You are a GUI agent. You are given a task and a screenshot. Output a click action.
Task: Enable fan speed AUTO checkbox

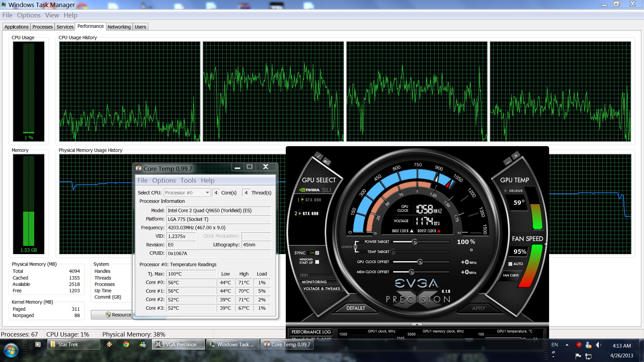coord(510,264)
